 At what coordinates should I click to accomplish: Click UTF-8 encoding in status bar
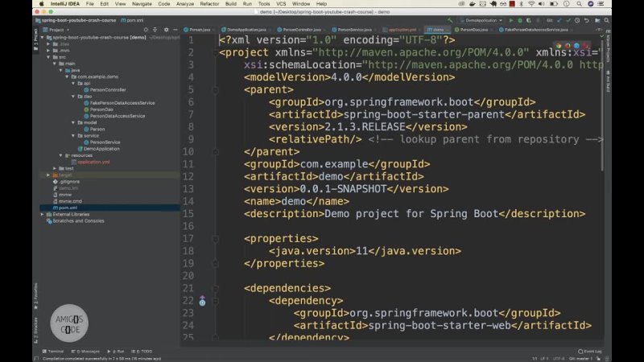point(559,358)
